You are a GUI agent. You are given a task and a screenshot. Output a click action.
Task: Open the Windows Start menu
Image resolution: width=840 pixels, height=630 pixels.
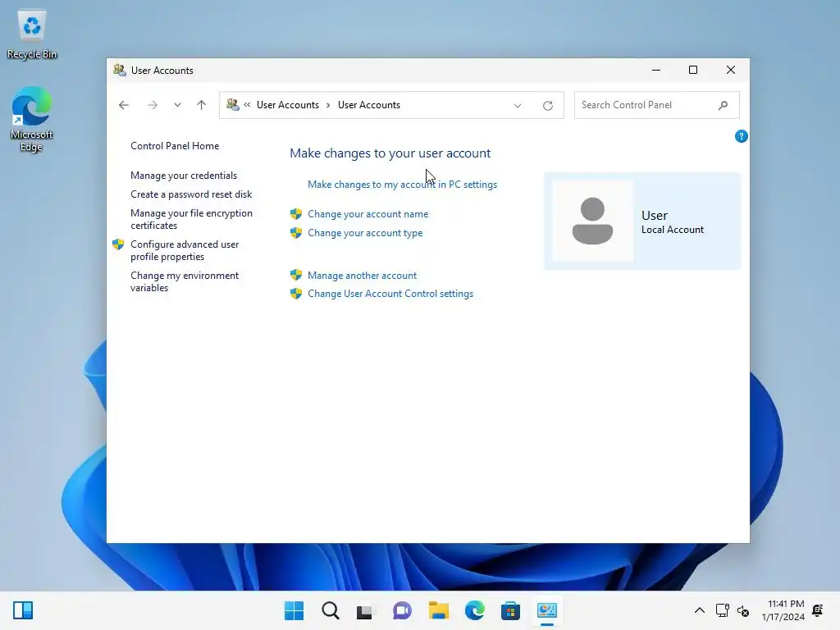tap(294, 610)
